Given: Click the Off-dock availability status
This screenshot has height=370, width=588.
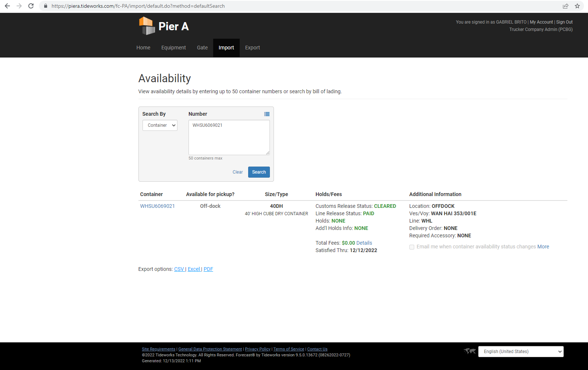Looking at the screenshot, I should click(210, 206).
